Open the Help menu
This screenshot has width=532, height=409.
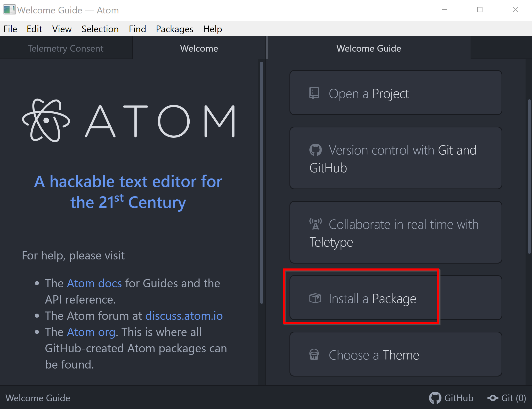click(x=212, y=29)
